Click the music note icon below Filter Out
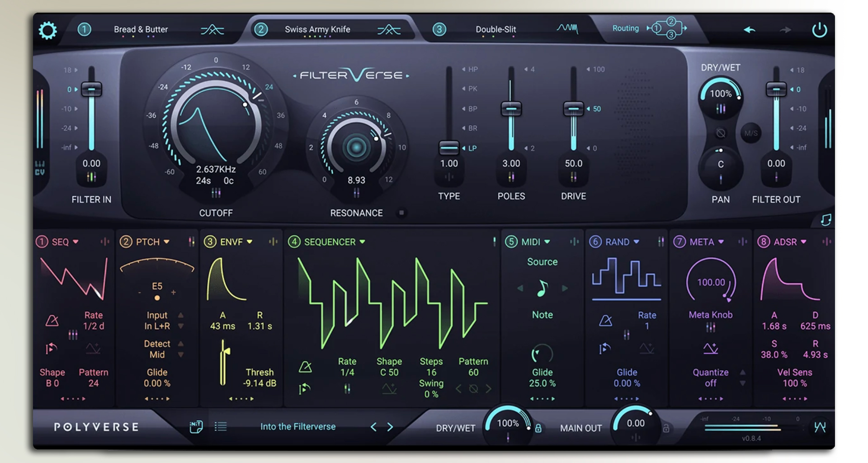868x463 pixels. [826, 220]
